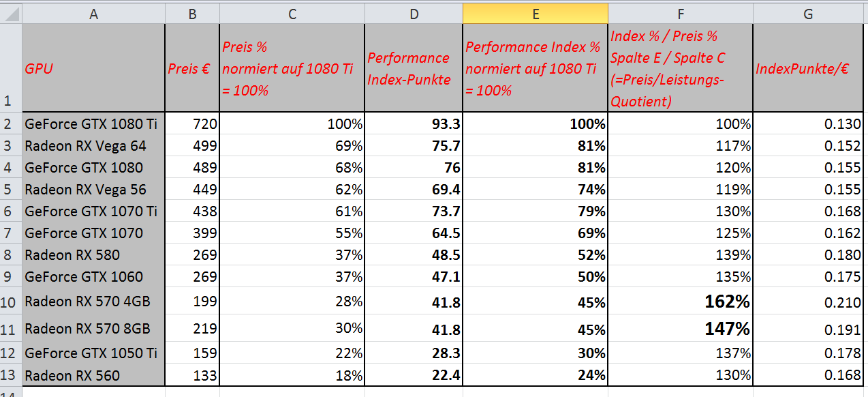Image resolution: width=868 pixels, height=397 pixels.
Task: Select the GeForce GTX 1070 Ti cell
Action: [x=93, y=211]
